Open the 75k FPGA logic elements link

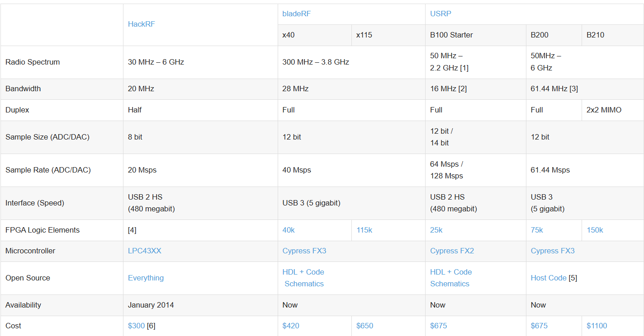[537, 230]
